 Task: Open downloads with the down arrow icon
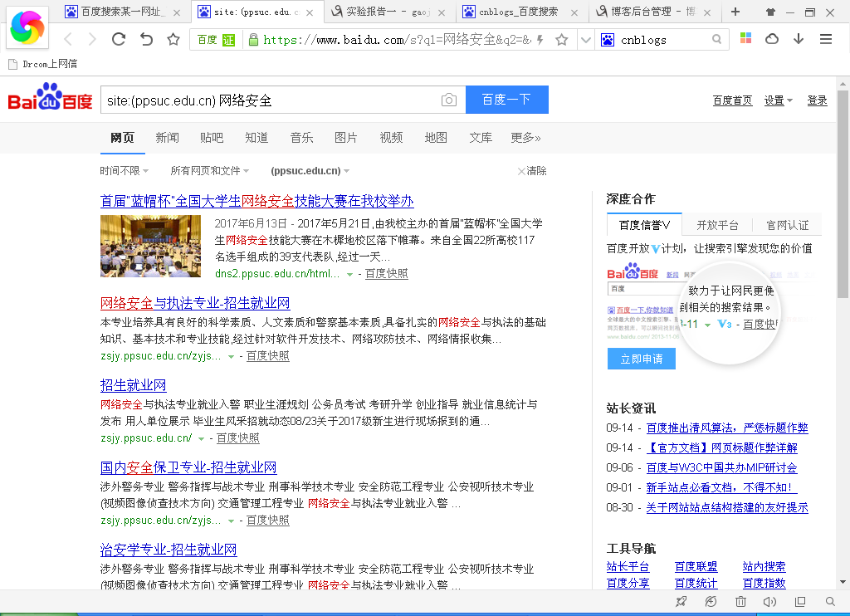tap(799, 38)
